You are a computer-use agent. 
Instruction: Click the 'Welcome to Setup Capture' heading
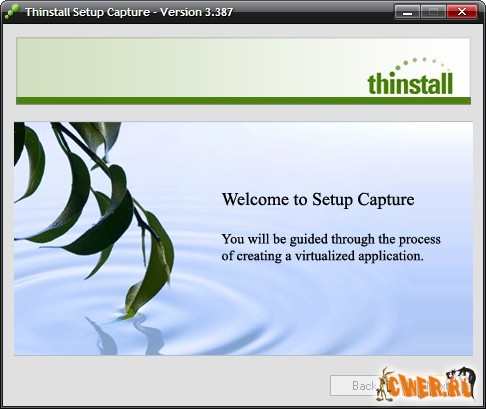click(x=318, y=200)
